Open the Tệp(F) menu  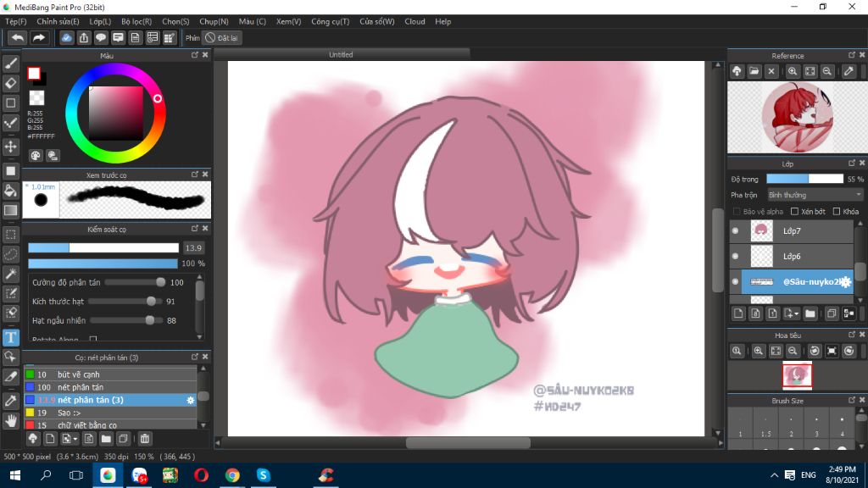pyautogui.click(x=15, y=21)
